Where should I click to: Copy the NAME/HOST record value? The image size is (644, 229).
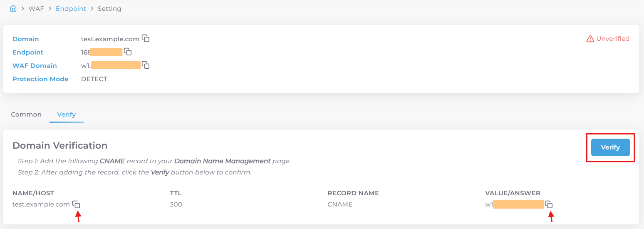coord(76,204)
